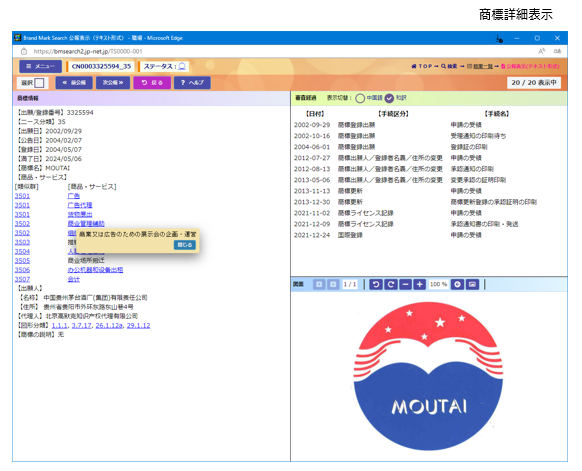
Task: Open similar group 3505 link
Action: (22, 261)
